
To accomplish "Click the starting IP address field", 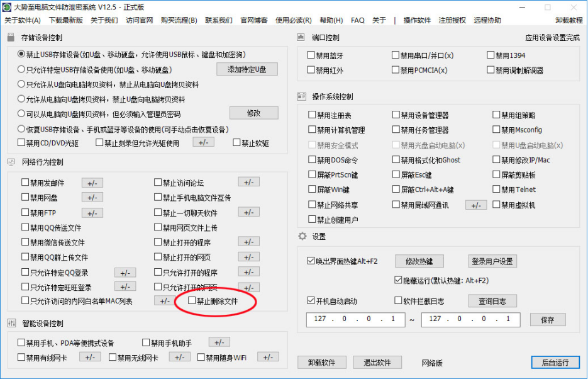I will [355, 319].
